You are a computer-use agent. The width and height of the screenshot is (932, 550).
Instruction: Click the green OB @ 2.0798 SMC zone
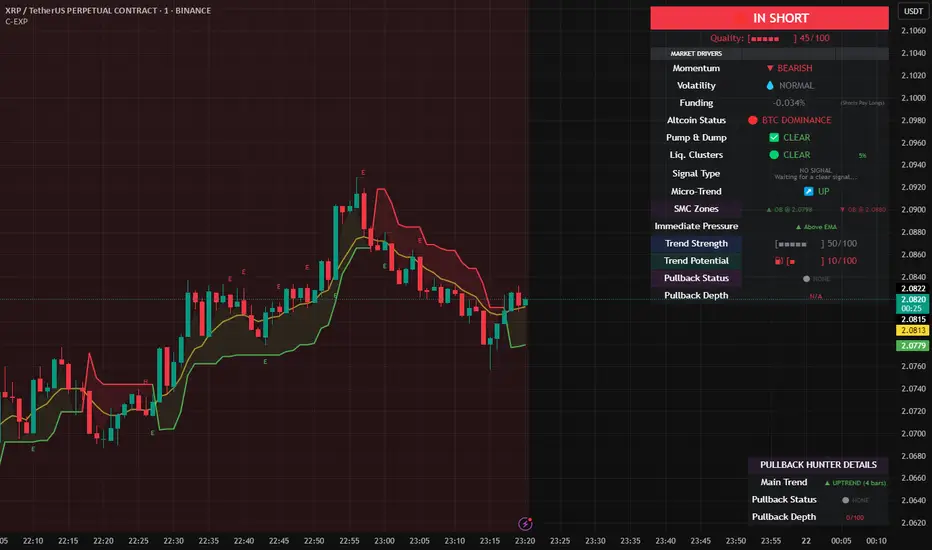click(789, 210)
